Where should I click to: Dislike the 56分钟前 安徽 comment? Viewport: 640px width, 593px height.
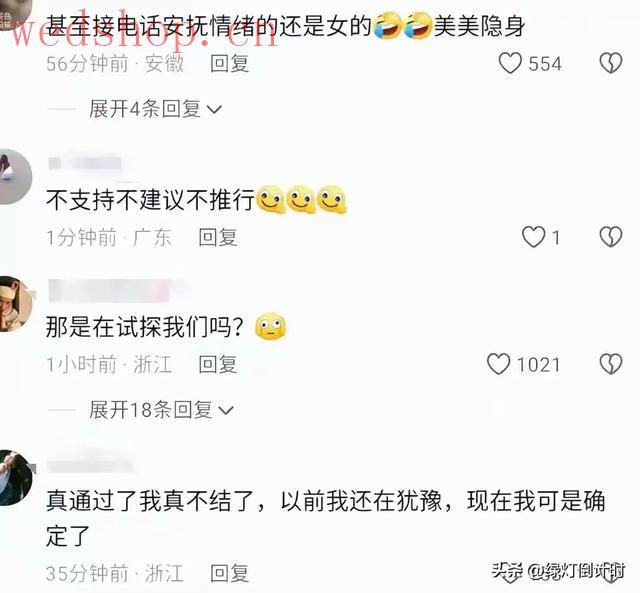pyautogui.click(x=611, y=63)
